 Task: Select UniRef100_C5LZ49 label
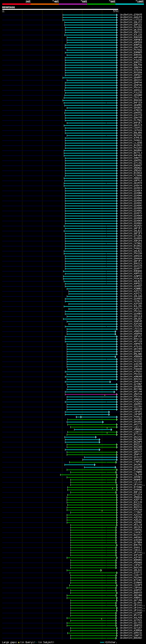pyautogui.click(x=131, y=474)
